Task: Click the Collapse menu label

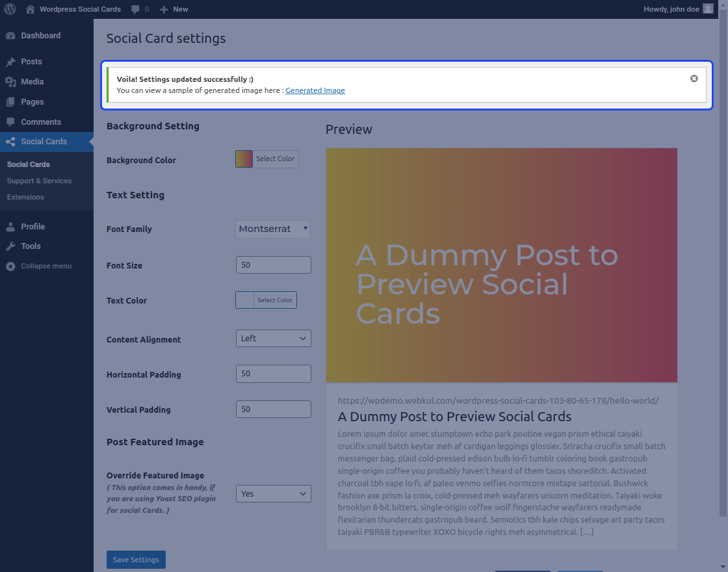Action: pyautogui.click(x=46, y=266)
